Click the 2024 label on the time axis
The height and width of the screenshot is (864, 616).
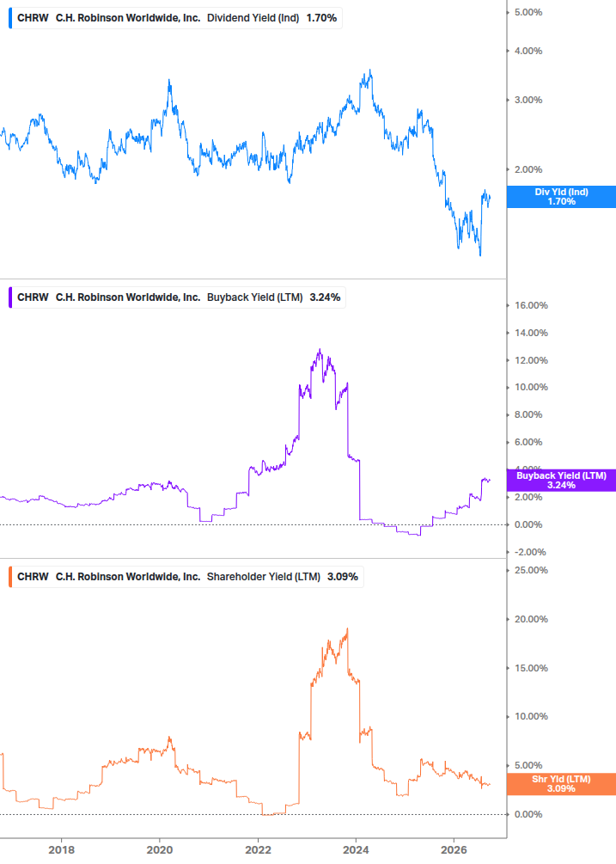pos(357,849)
